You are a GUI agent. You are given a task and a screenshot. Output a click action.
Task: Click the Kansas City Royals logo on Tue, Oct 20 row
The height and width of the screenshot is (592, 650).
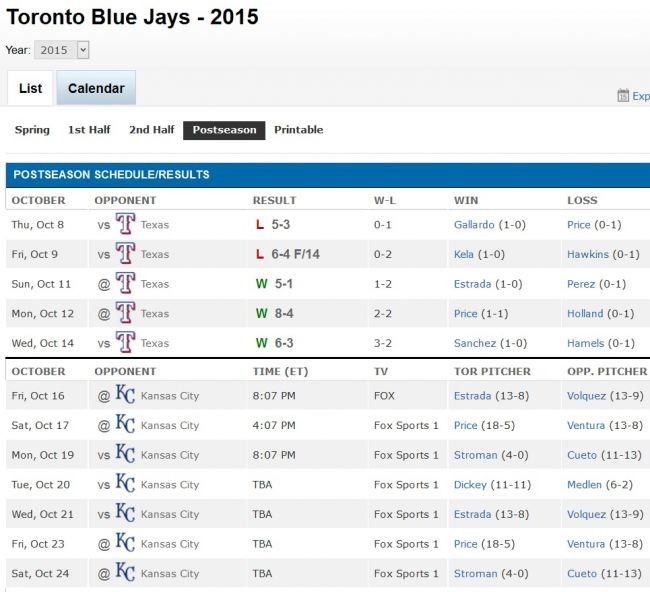pyautogui.click(x=125, y=484)
